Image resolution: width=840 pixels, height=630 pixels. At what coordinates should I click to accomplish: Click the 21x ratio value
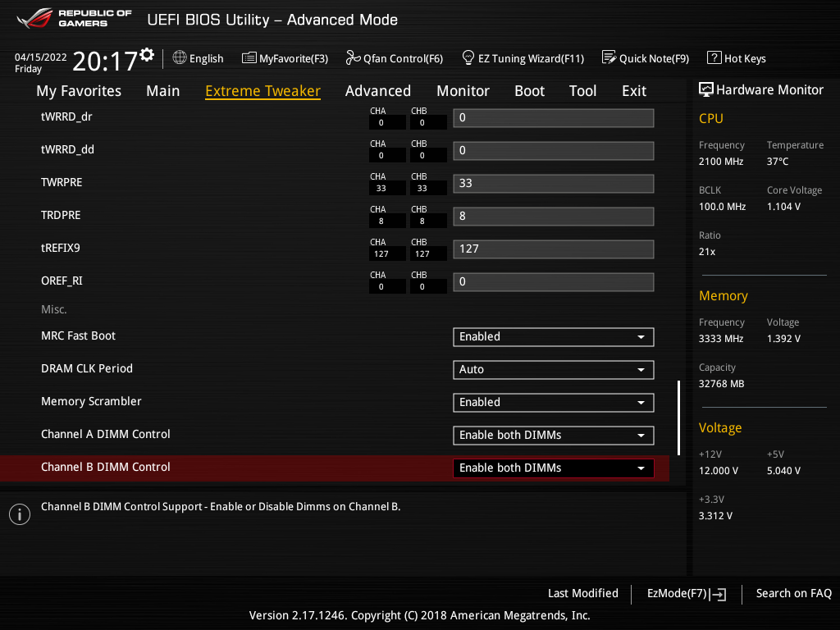[x=707, y=251]
